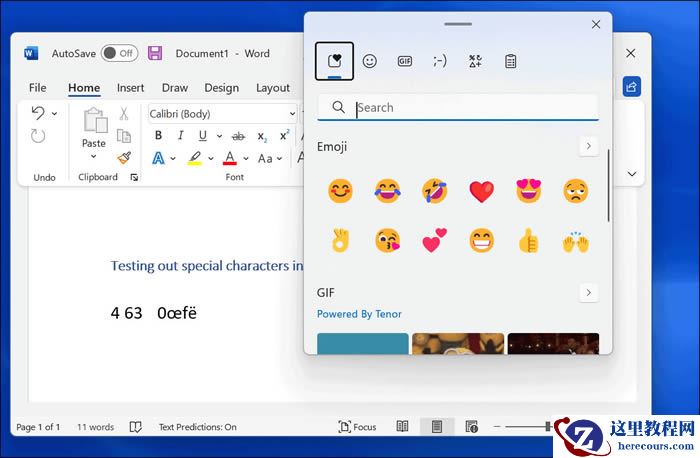Open the GIF tab in emoji panel
700x458 pixels.
click(405, 61)
